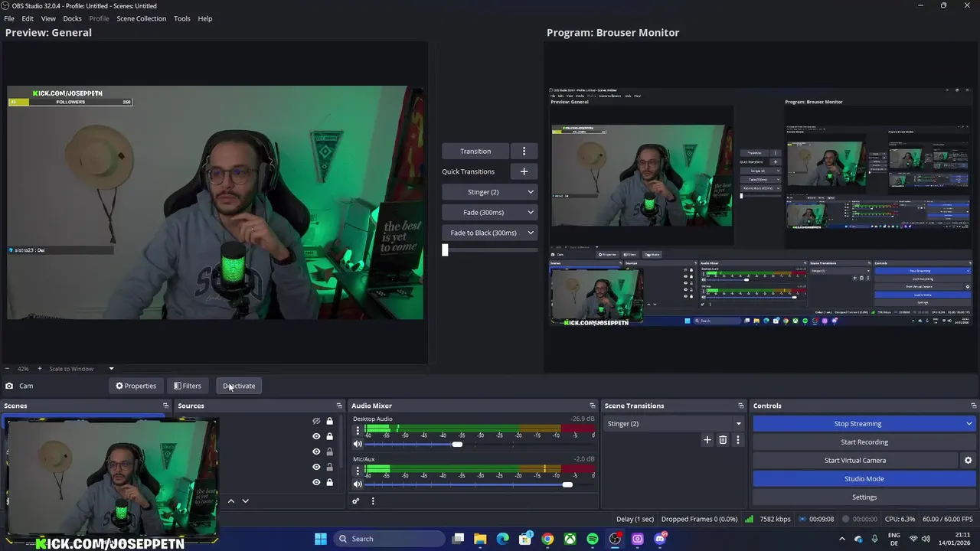Viewport: 980px width, 551px height.
Task: Open the View menu
Action: pyautogui.click(x=48, y=18)
